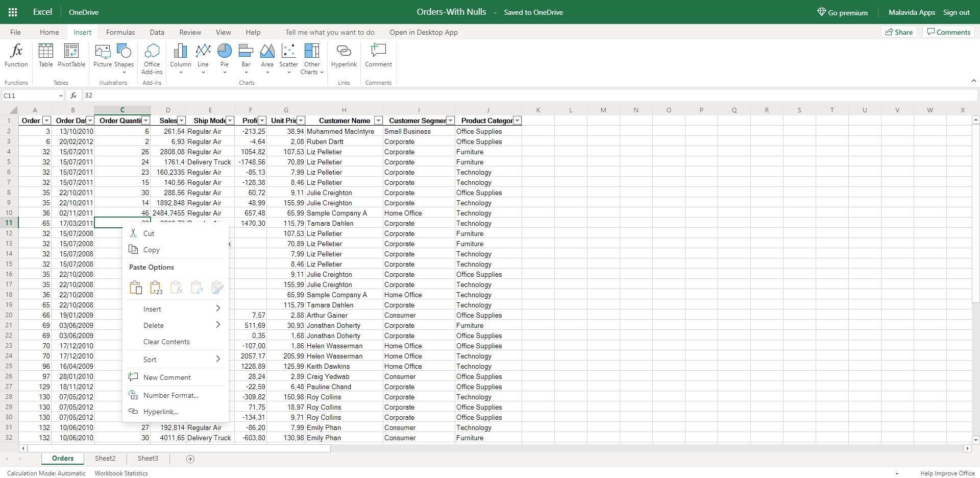Open the Product Category filter dropdown
980x478 pixels.
pos(517,121)
